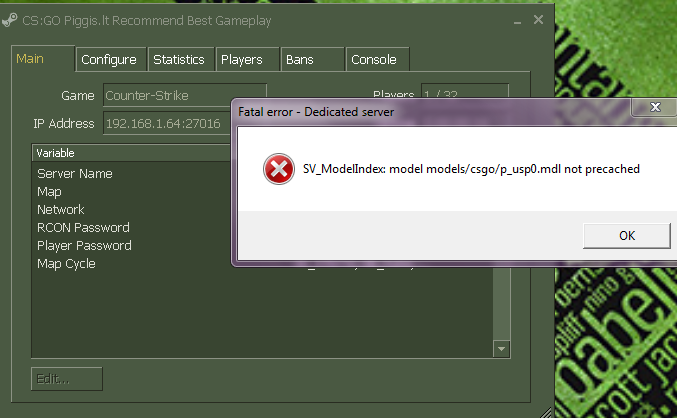
Task: Click the IP Address field
Action: (x=168, y=123)
